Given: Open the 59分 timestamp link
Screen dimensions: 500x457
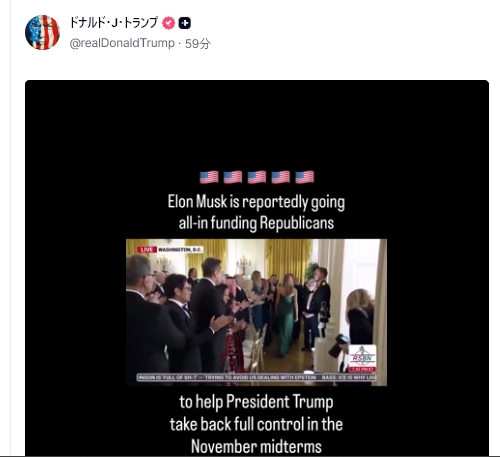Looking at the screenshot, I should pos(198,43).
